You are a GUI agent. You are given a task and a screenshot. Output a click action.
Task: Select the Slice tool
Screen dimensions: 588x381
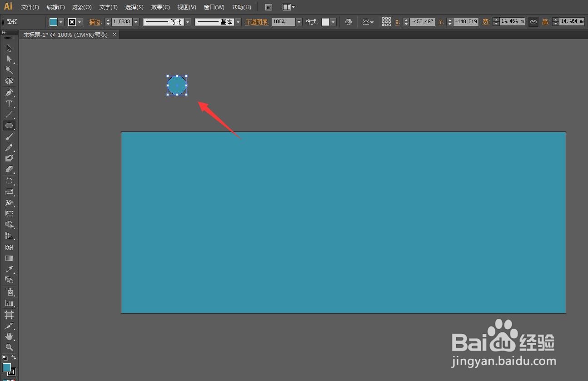click(x=9, y=326)
